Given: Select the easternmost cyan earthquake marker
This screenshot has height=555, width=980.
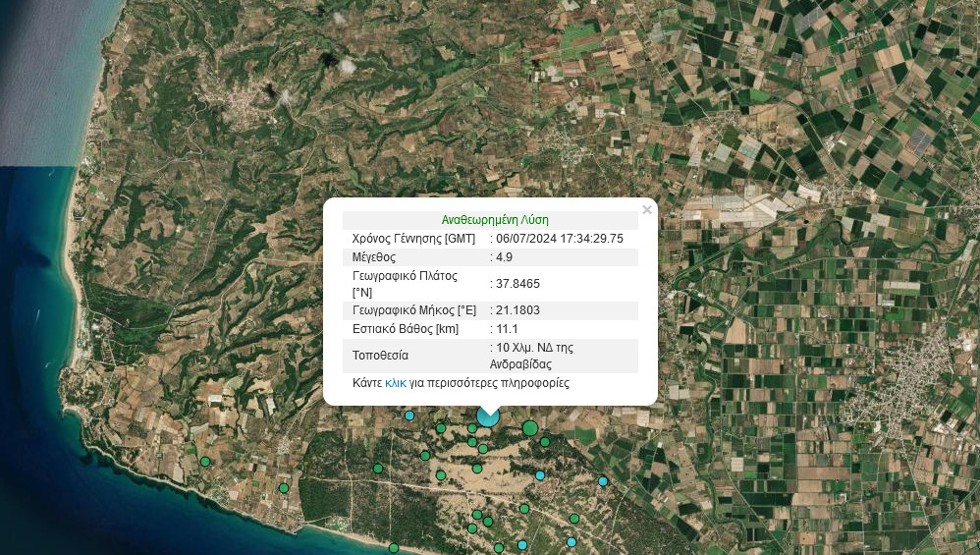Looking at the screenshot, I should [x=603, y=481].
